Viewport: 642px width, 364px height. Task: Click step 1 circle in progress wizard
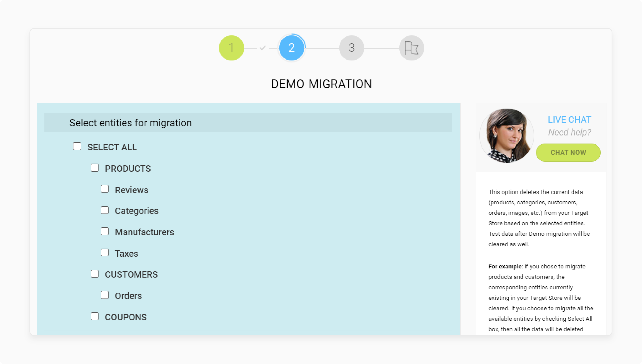[x=231, y=48]
